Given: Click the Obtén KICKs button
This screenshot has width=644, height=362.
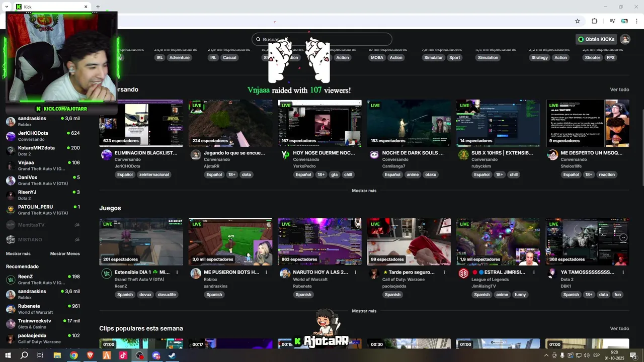Looking at the screenshot, I should click(x=596, y=39).
